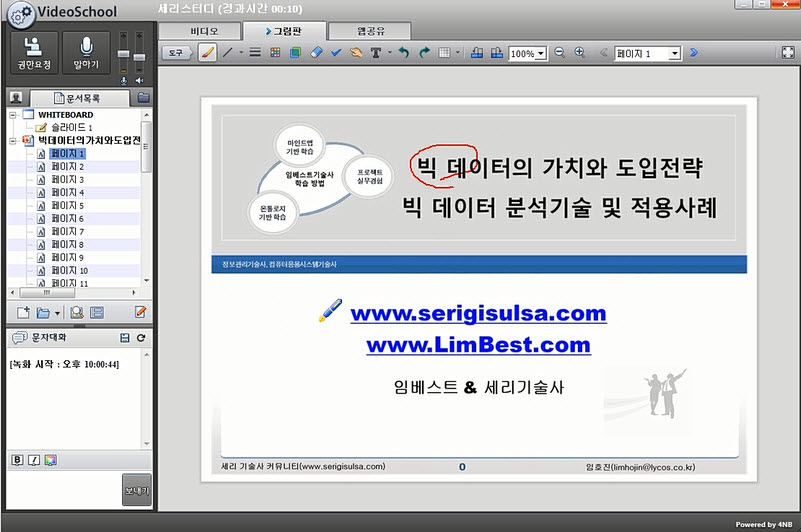
Task: Open the www.serigisulsa.com link
Action: (x=479, y=313)
